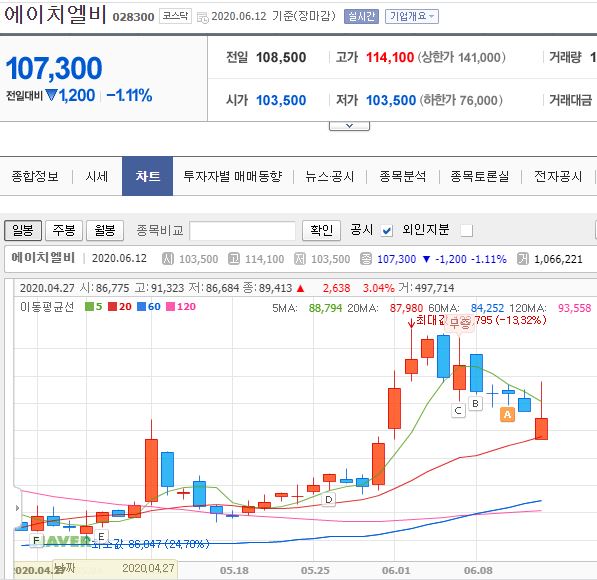597x580 pixels.
Task: Click the 20MA value 87,980
Action: point(406,308)
